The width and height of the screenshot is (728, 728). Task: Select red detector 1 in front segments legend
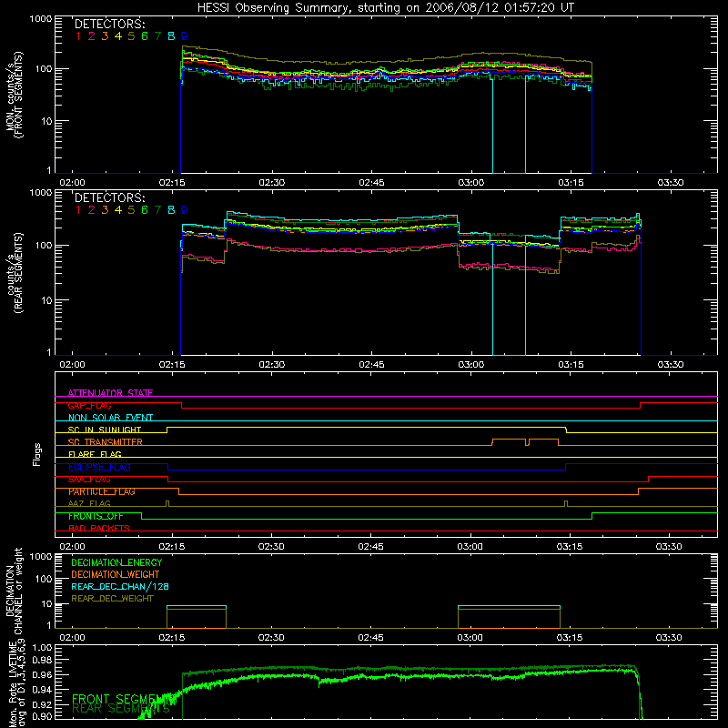coord(78,36)
